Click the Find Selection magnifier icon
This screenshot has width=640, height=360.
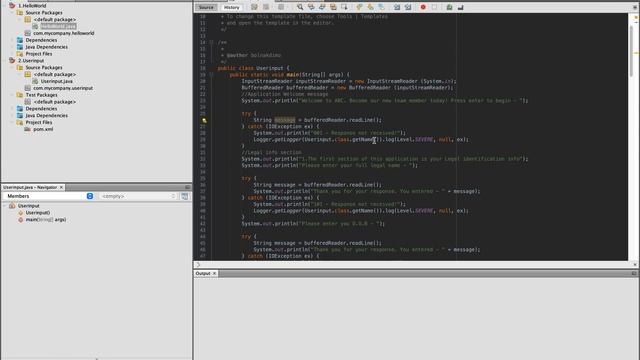tap(300, 7)
